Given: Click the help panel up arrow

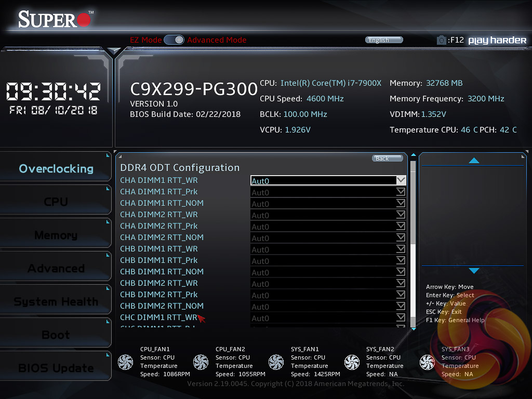Looking at the screenshot, I should 474,161.
